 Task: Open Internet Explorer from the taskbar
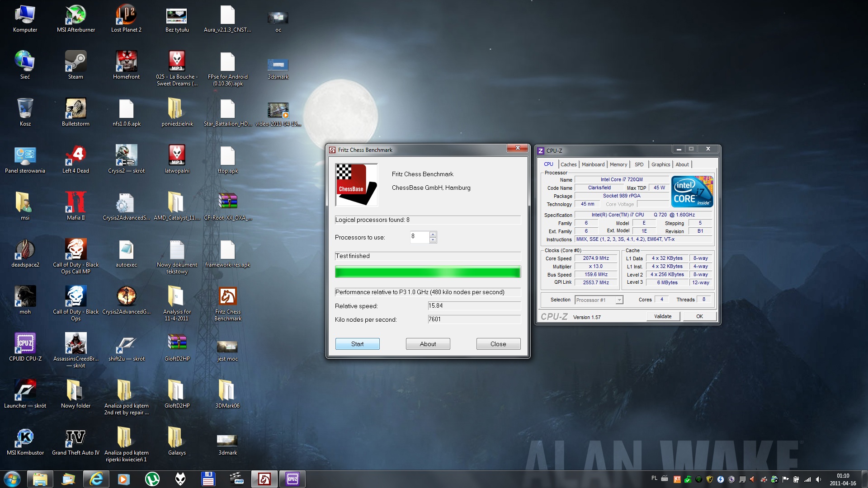[x=96, y=479]
